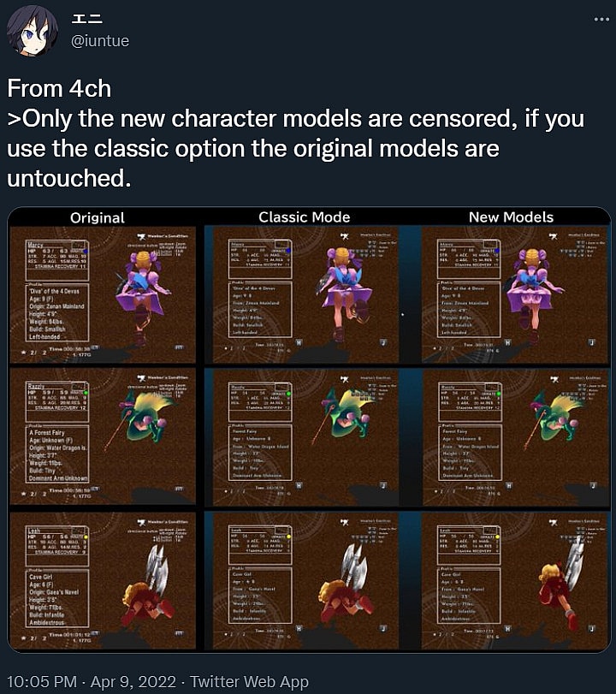Click the display name エニ

[x=86, y=19]
